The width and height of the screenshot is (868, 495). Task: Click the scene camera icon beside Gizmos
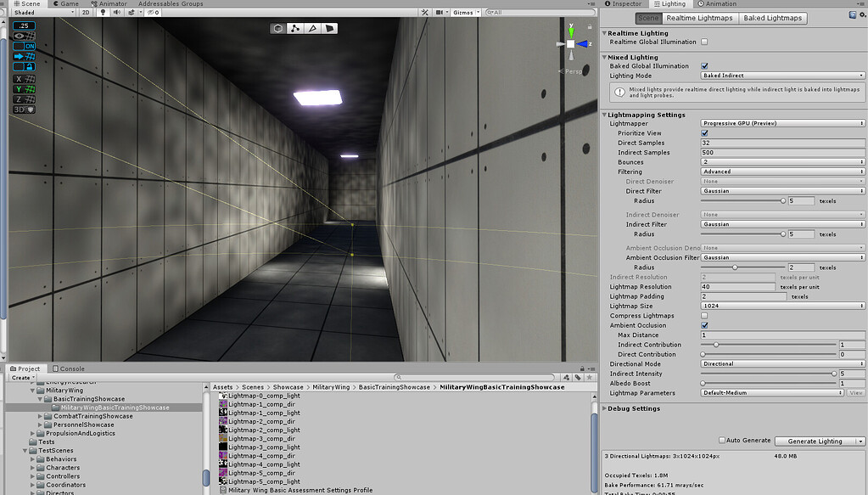click(x=439, y=12)
